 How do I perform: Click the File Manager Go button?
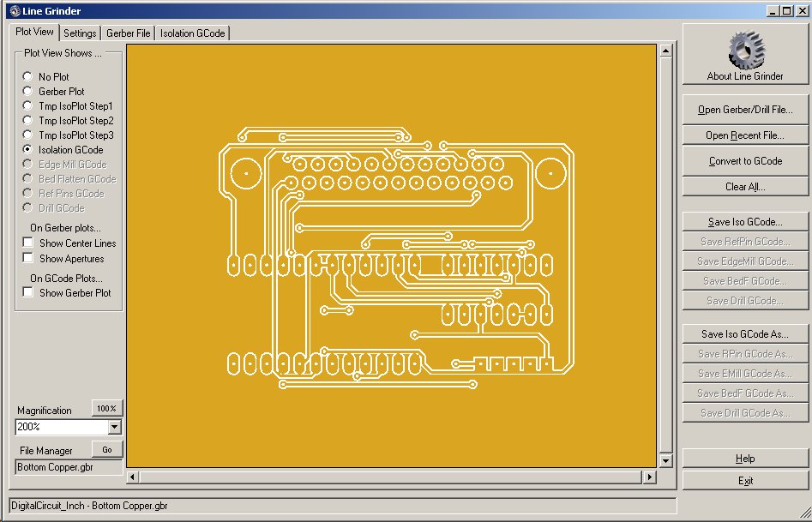click(x=106, y=449)
